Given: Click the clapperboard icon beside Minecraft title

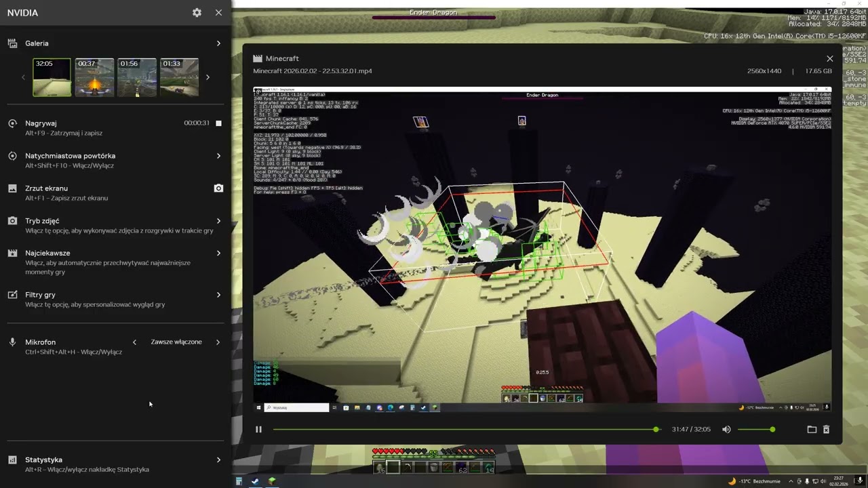Looking at the screenshot, I should click(x=258, y=59).
